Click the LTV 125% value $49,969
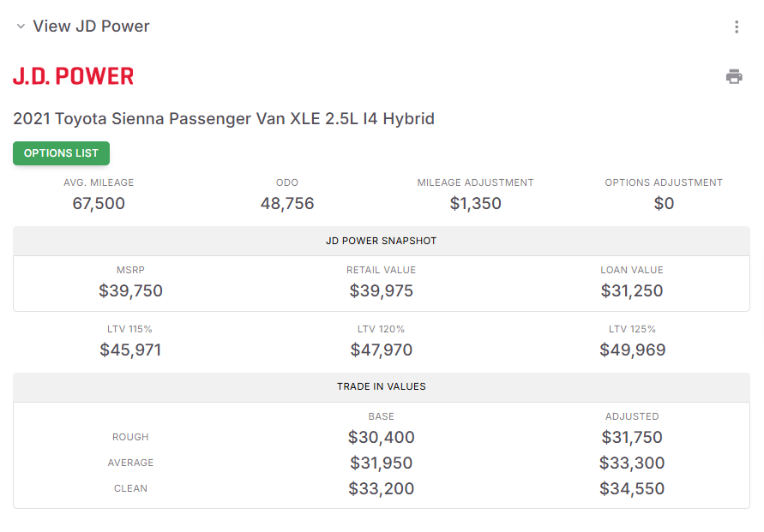Viewport: 764px width, 532px height. tap(632, 350)
